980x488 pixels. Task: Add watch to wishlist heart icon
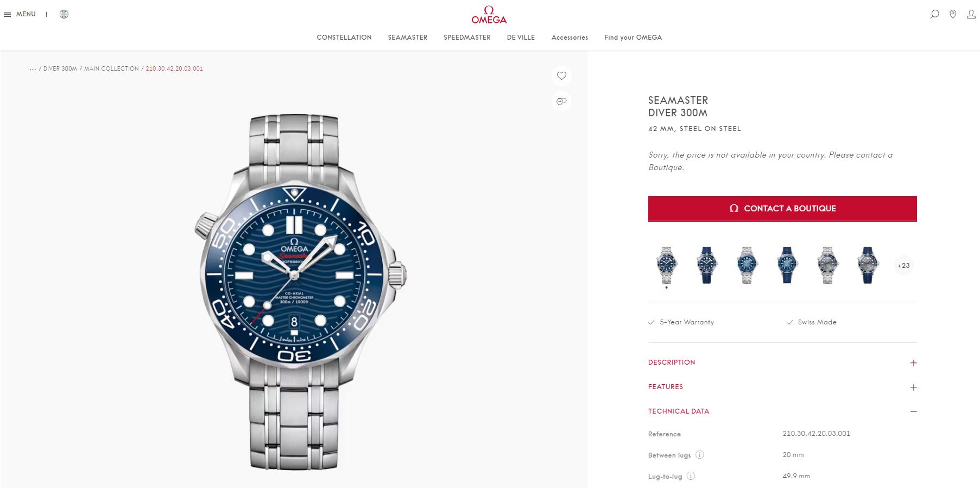coord(561,76)
